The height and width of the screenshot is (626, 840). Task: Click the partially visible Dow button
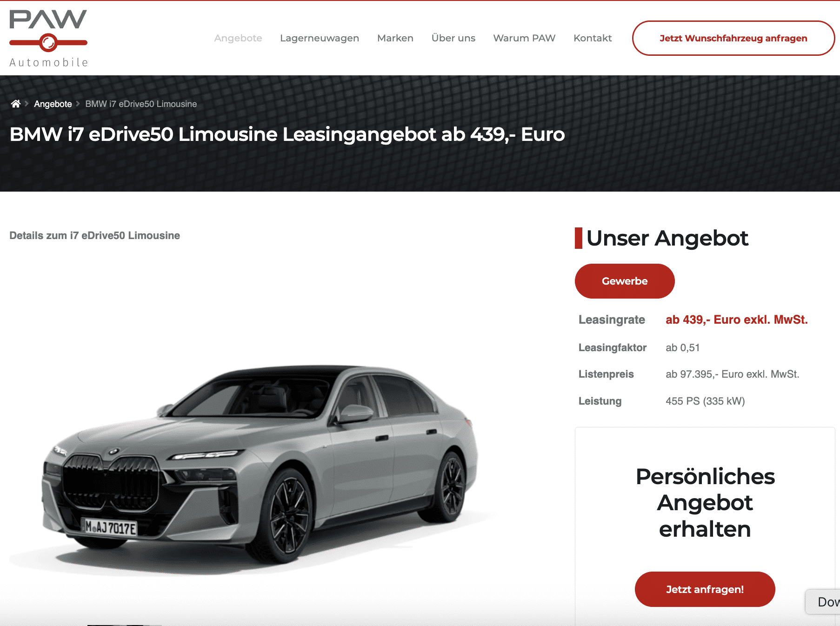tap(823, 602)
